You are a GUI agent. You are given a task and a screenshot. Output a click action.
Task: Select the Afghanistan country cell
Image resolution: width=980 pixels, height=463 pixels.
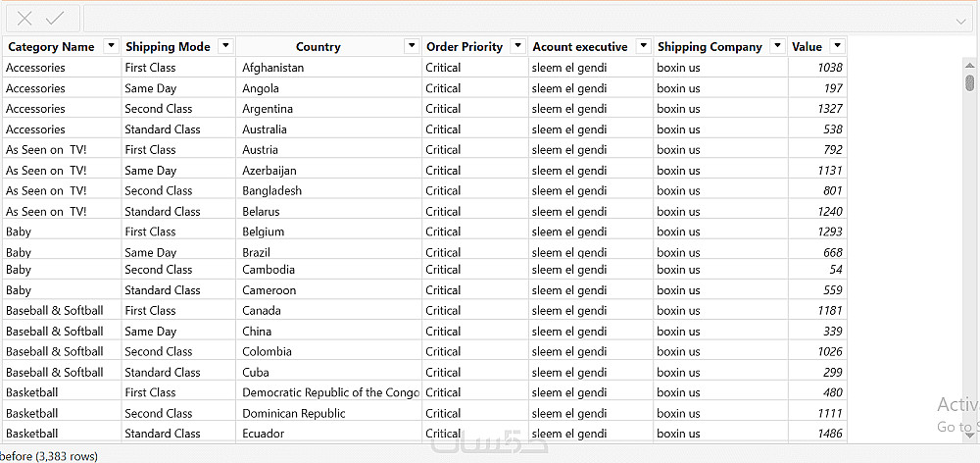[x=273, y=68]
